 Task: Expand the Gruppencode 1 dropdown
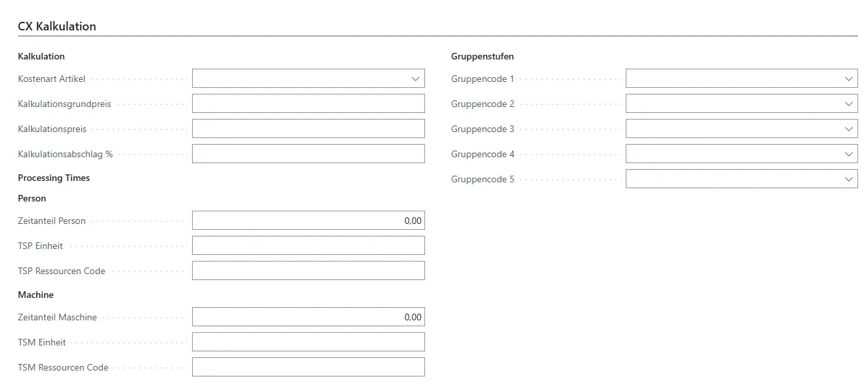[849, 79]
